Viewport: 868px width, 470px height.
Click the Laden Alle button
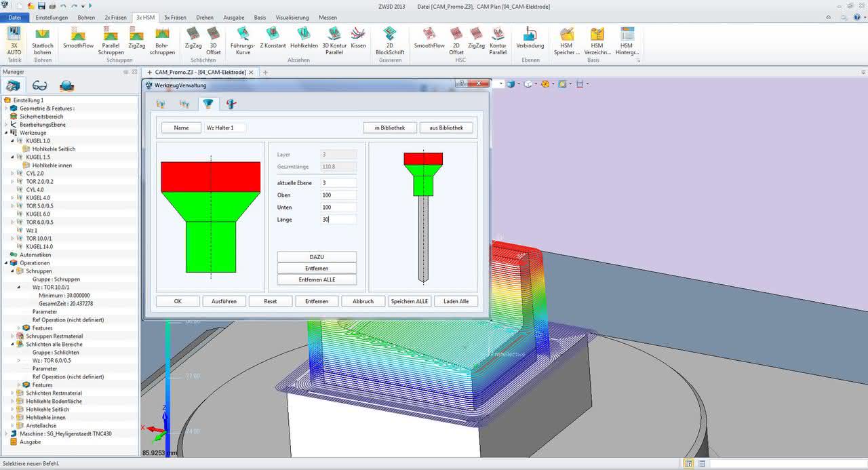pos(456,301)
